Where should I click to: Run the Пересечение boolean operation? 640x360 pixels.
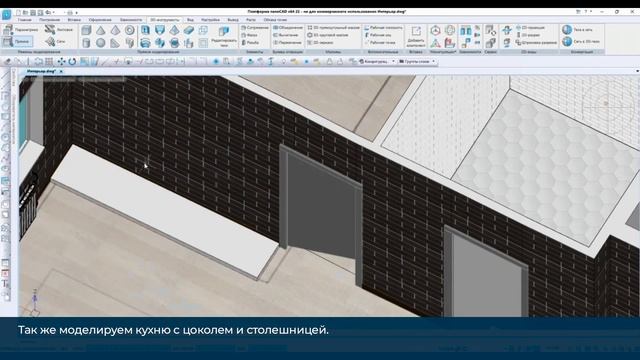coord(287,42)
